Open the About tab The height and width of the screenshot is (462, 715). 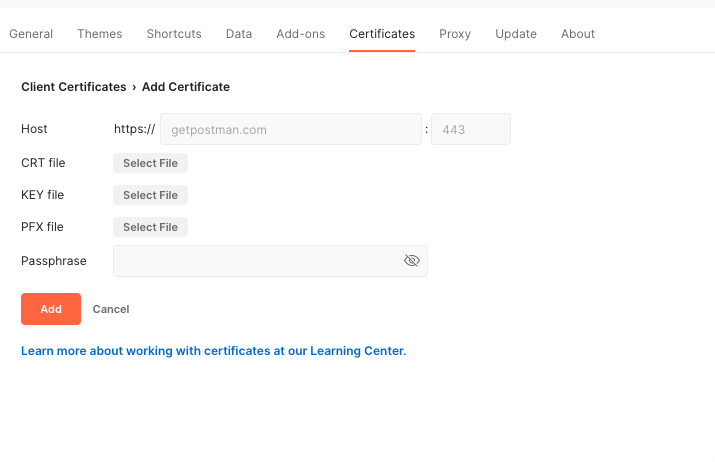[x=578, y=34]
